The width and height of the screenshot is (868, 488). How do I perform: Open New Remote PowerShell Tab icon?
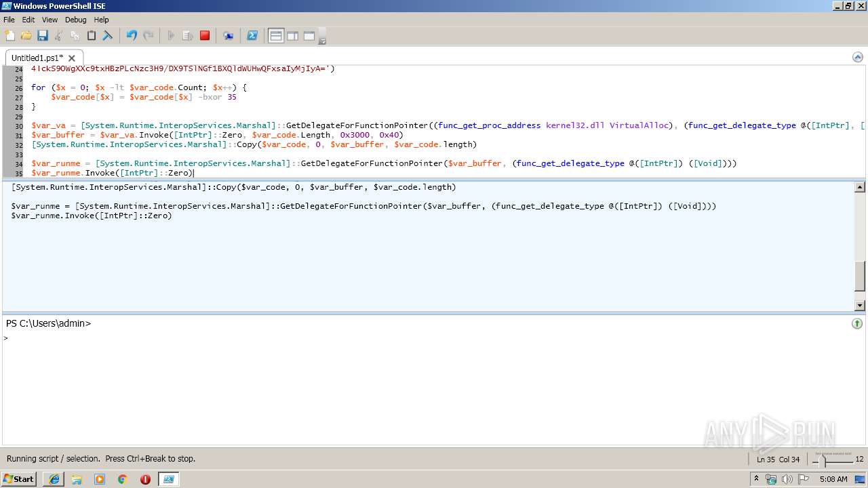229,36
